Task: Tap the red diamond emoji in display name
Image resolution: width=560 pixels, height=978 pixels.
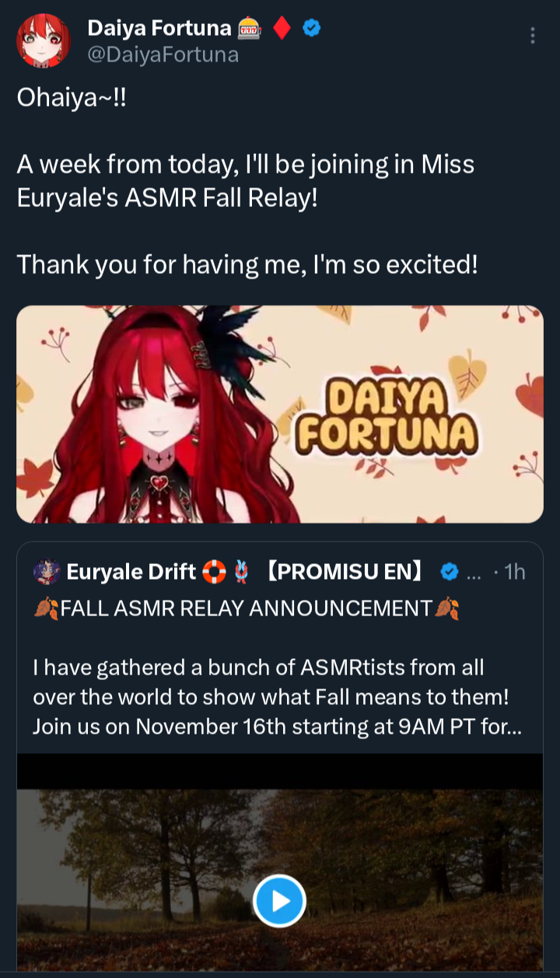Action: click(x=283, y=29)
